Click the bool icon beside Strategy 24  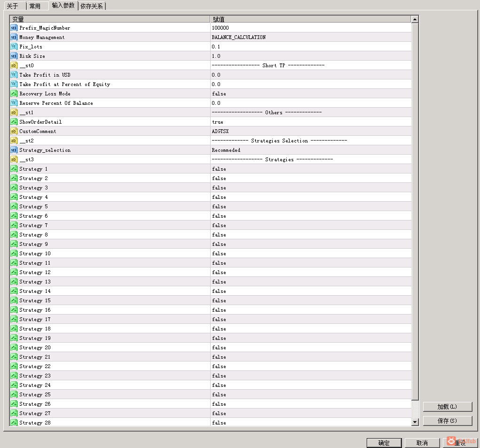[x=14, y=385]
